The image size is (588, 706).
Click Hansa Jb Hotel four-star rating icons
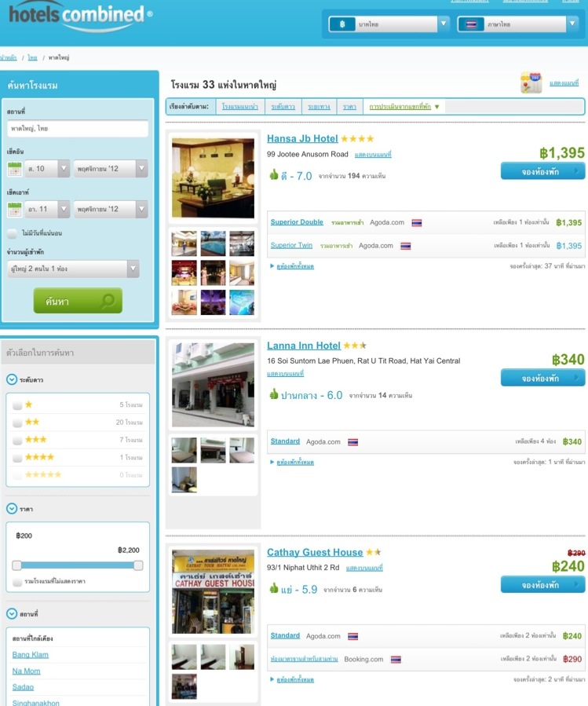click(357, 139)
